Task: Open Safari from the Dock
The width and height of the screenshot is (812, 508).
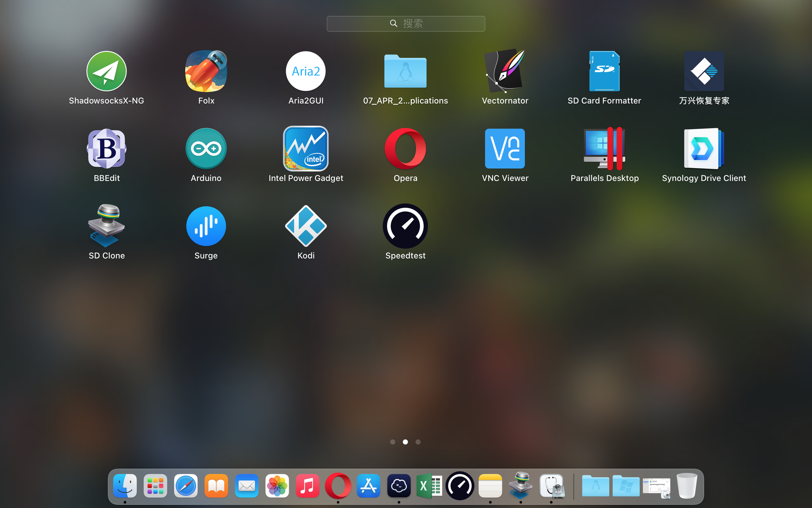Action: [186, 486]
